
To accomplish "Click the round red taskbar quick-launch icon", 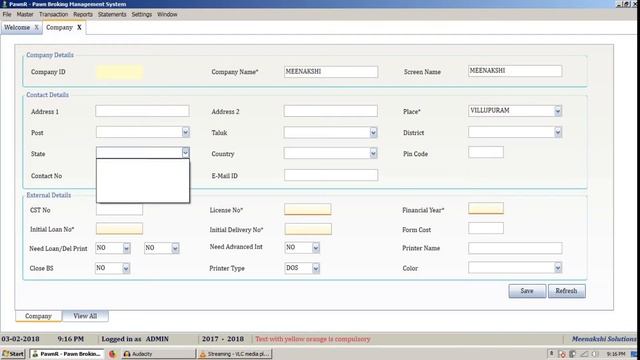I will [113, 354].
